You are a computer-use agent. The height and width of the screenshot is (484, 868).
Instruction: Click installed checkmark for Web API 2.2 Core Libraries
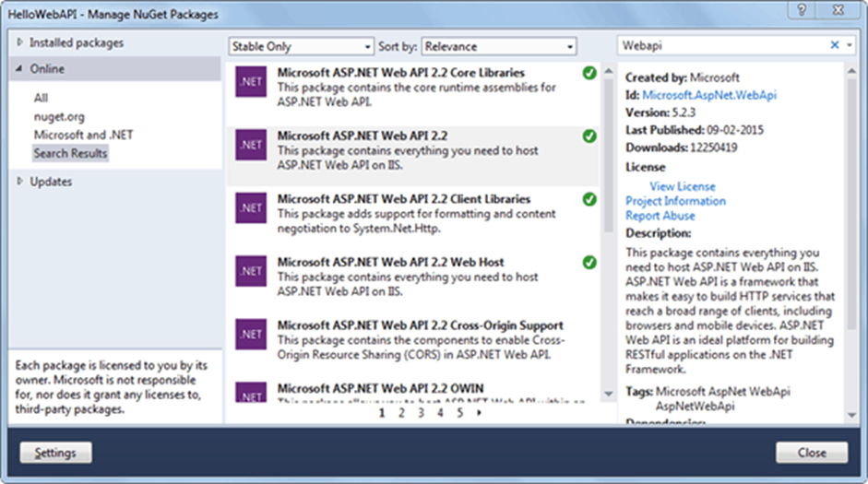pyautogui.click(x=589, y=73)
